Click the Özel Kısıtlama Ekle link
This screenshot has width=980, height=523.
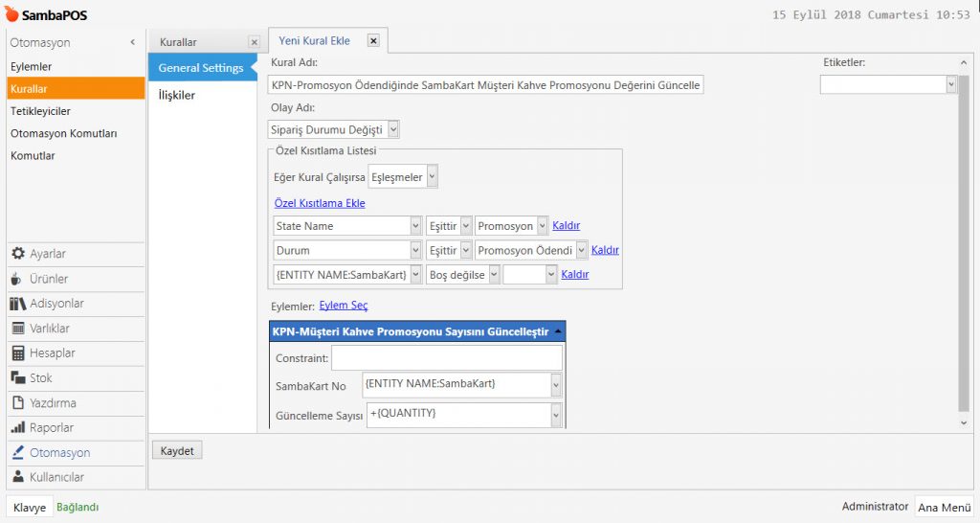tap(319, 203)
